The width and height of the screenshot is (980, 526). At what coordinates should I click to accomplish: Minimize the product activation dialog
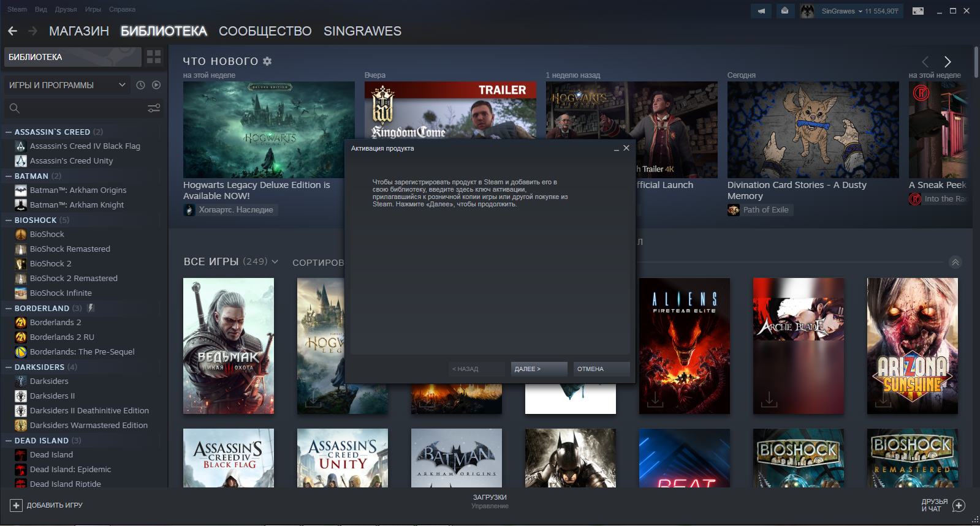point(616,149)
